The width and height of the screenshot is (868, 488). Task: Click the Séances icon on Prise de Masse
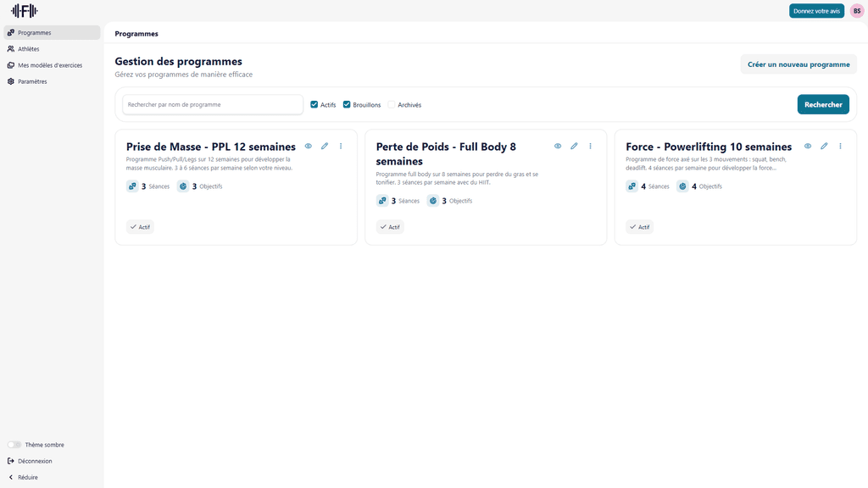[132, 186]
